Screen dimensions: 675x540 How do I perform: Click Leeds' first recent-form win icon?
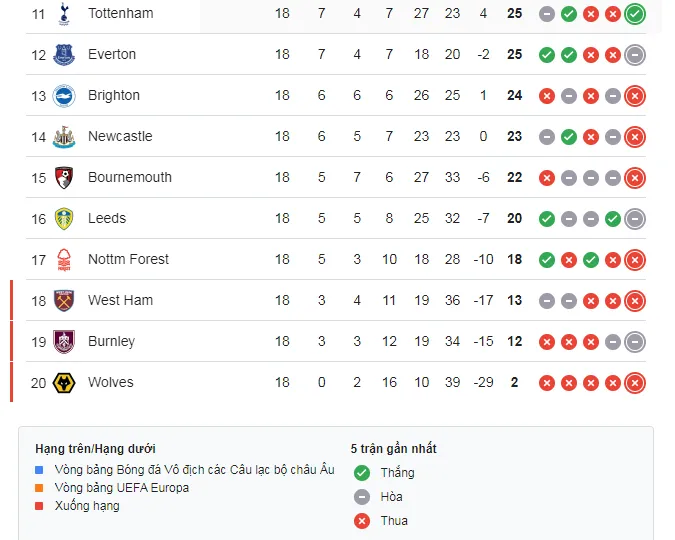[x=546, y=219]
